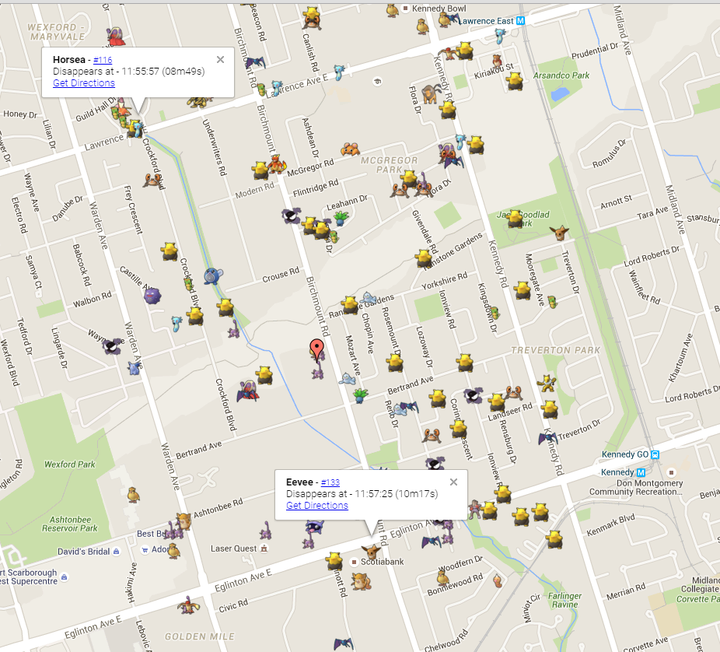Click the Paras icon above McGregor Rd

[350, 149]
